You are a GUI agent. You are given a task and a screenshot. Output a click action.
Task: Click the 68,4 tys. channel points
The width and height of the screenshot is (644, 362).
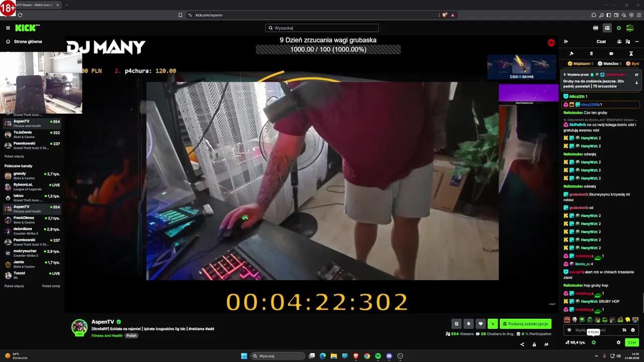(x=576, y=342)
